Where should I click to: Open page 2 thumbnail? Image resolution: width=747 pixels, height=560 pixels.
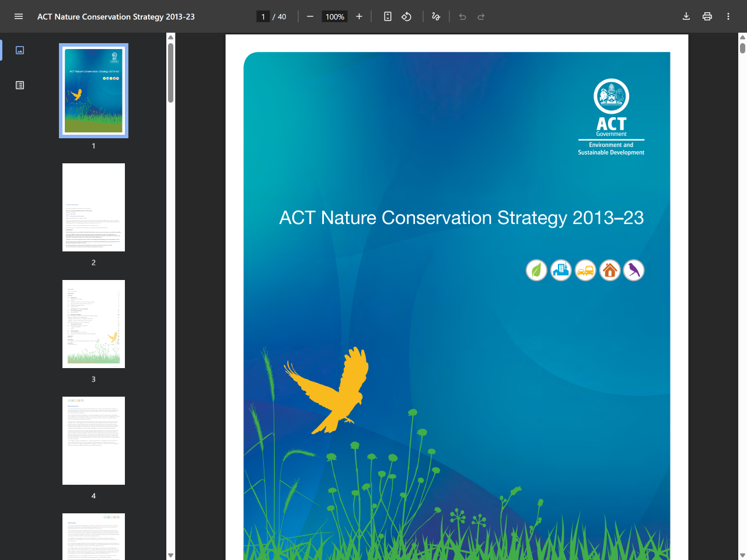[93, 207]
